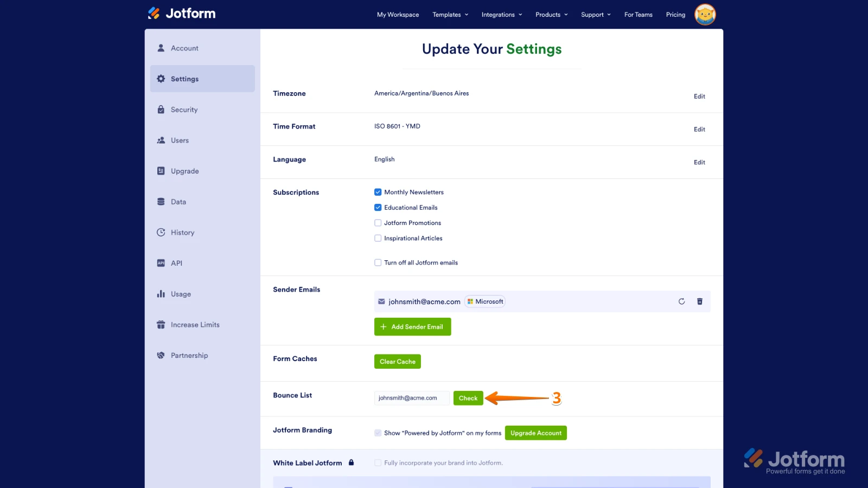Go to My Workspace
Image resolution: width=868 pixels, height=488 pixels.
coord(398,15)
